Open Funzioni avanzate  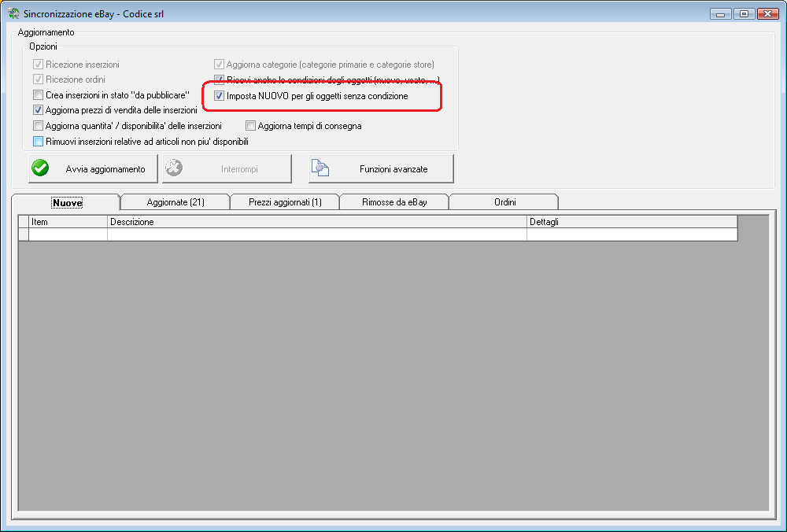pos(381,168)
